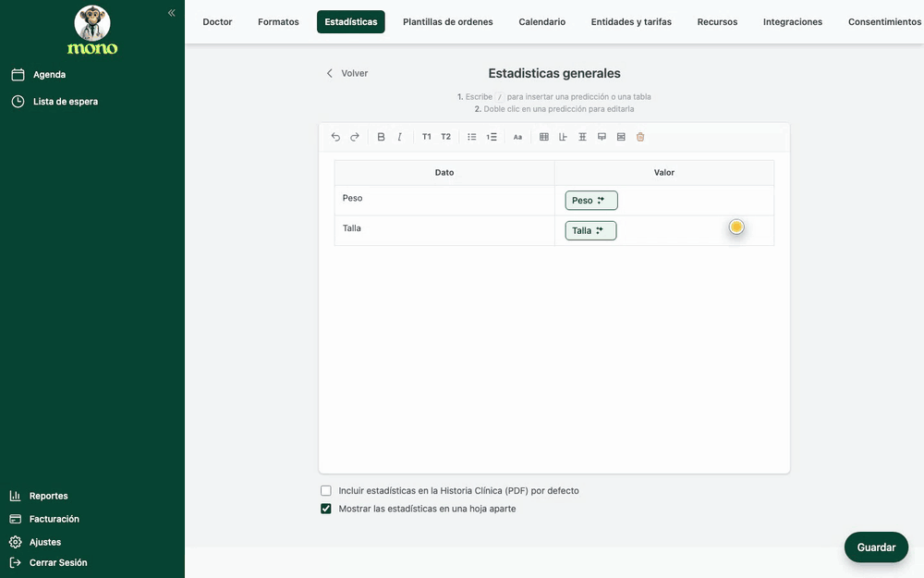Uncheck Mostrar las estadísticas en hoja aparte
Viewport: 924px width, 578px height.
tap(326, 509)
